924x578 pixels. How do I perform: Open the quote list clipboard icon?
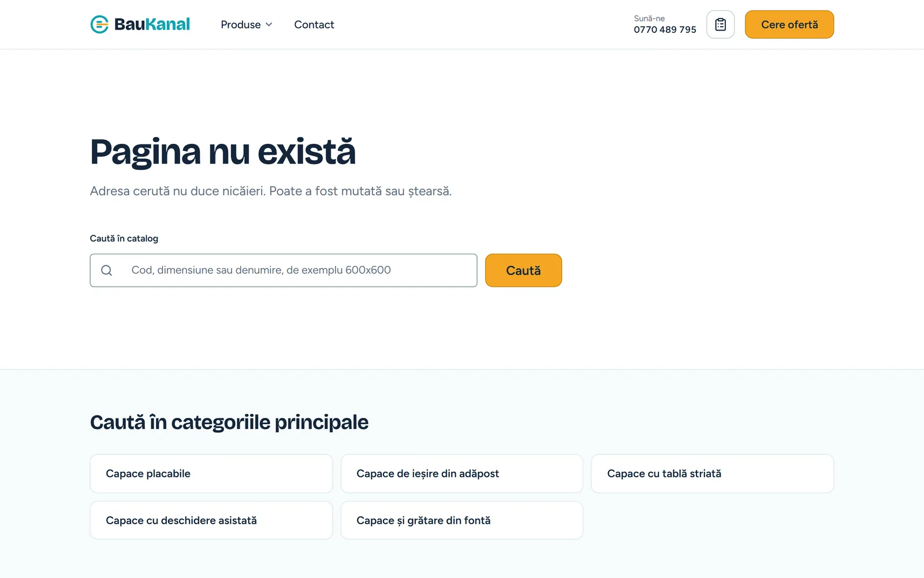(x=720, y=24)
